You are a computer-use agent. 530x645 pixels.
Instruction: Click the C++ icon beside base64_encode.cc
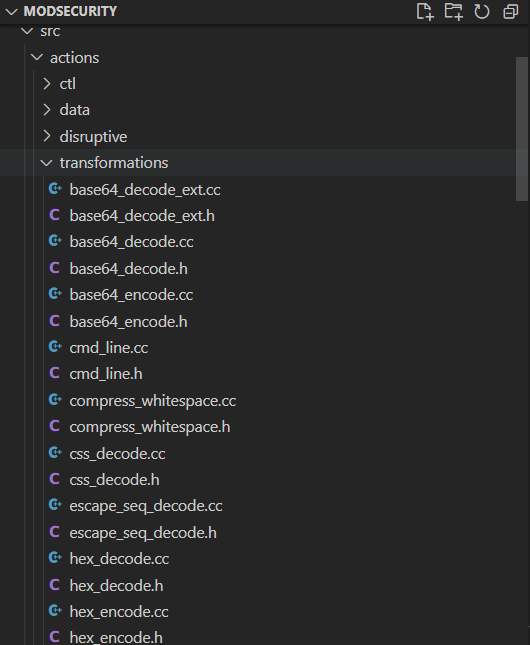coord(55,295)
